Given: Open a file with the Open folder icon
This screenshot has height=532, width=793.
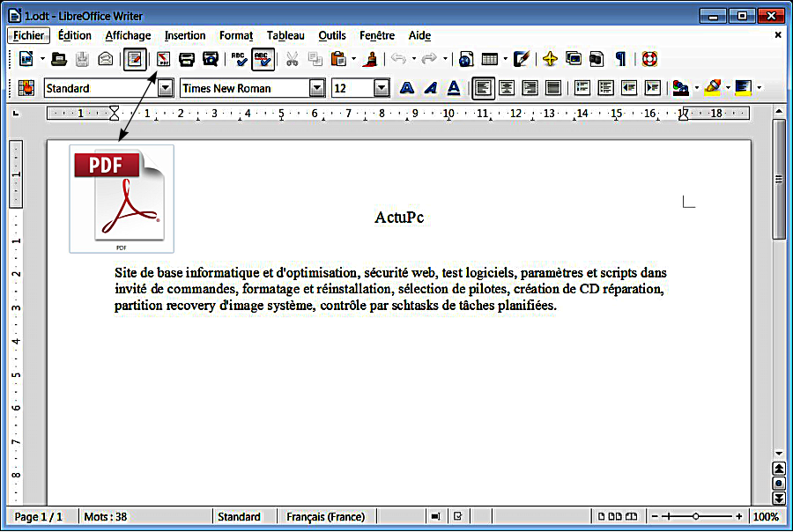Looking at the screenshot, I should (x=59, y=59).
